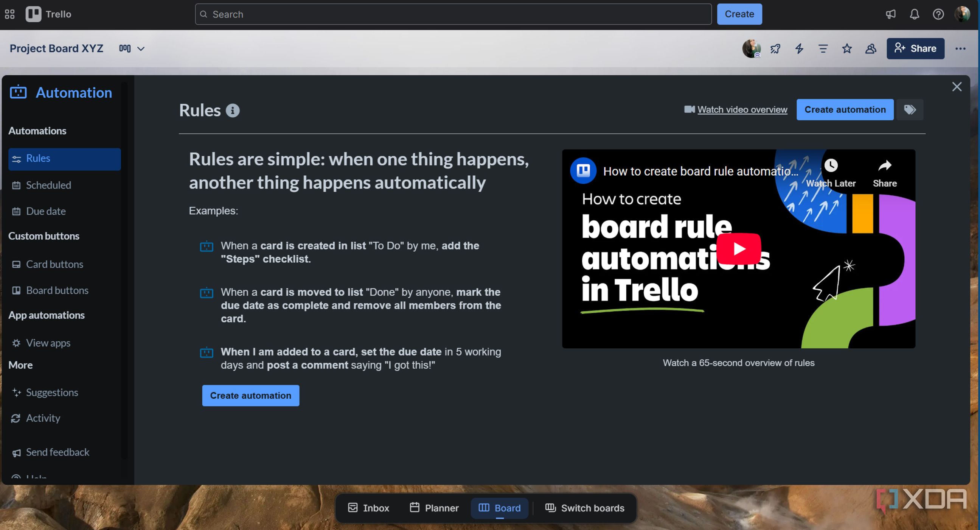
Task: Open the feedback megaphone icon in top bar
Action: pos(891,14)
